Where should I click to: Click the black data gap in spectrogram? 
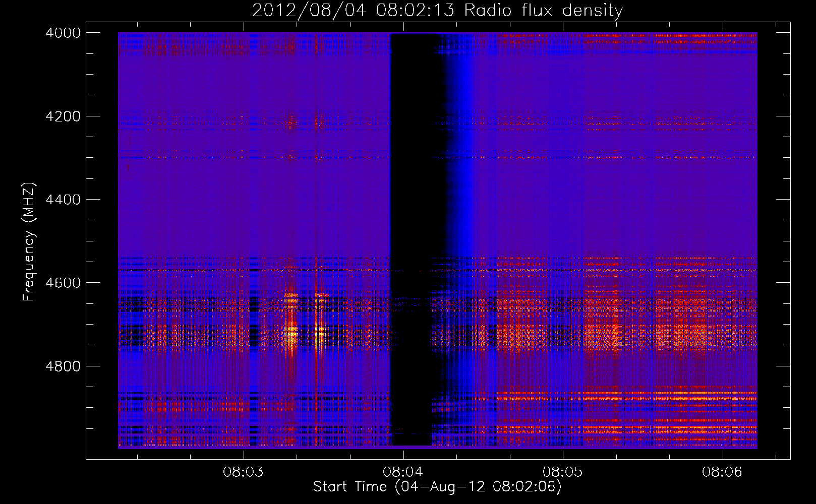coord(412,239)
